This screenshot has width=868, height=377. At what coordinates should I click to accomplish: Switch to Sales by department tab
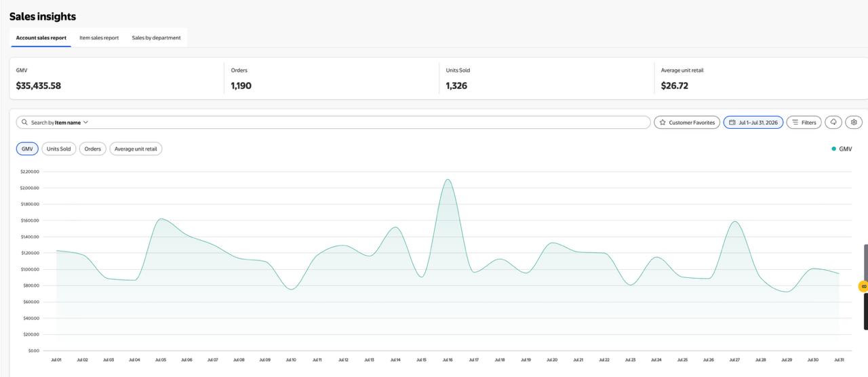tap(156, 38)
